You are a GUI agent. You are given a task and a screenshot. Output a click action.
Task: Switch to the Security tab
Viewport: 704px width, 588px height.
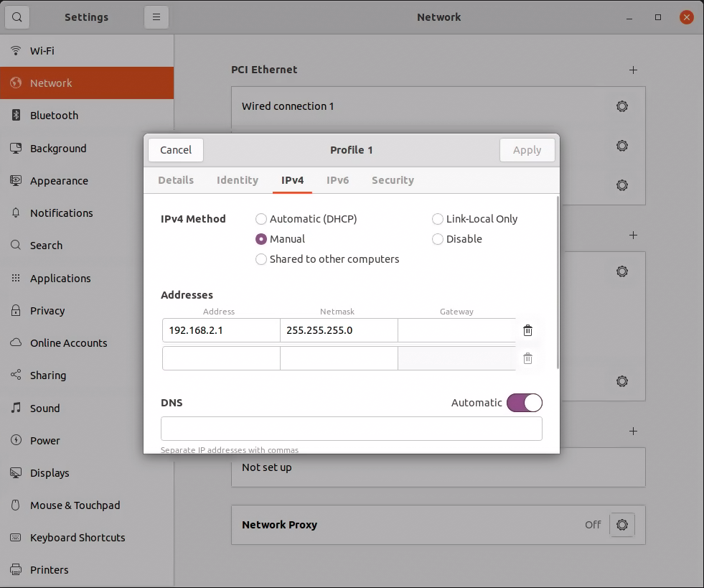tap(393, 180)
